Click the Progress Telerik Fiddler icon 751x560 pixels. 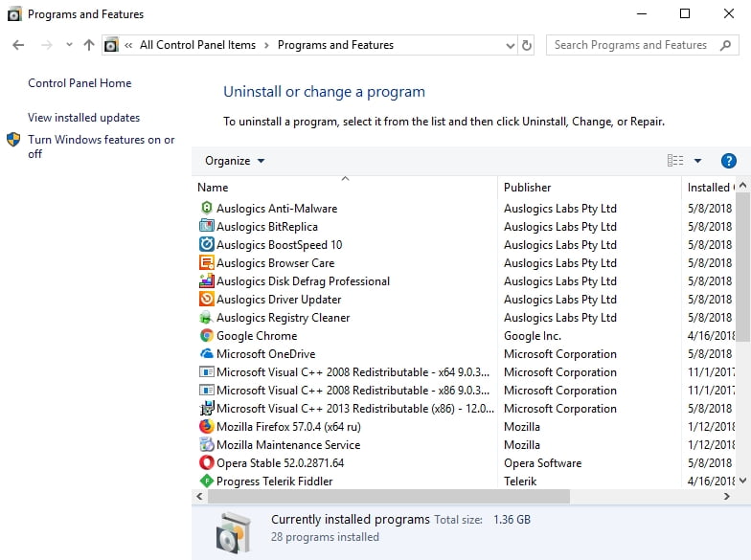pos(207,481)
